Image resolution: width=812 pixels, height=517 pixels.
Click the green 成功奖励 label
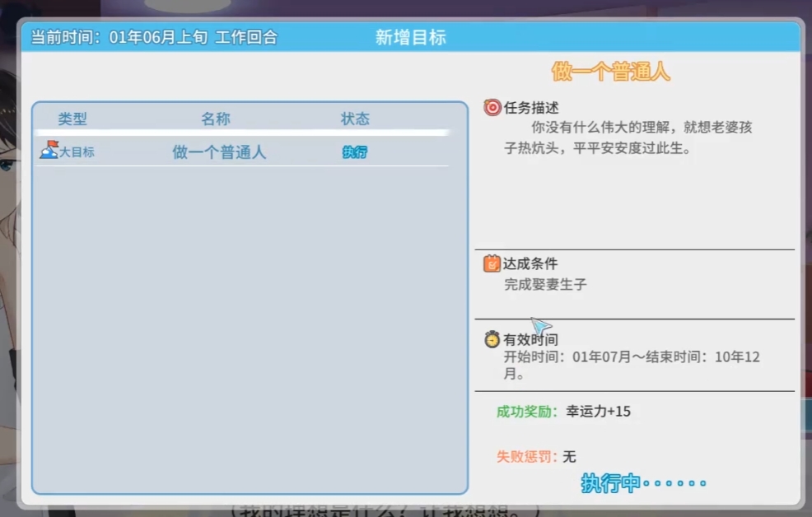(527, 411)
